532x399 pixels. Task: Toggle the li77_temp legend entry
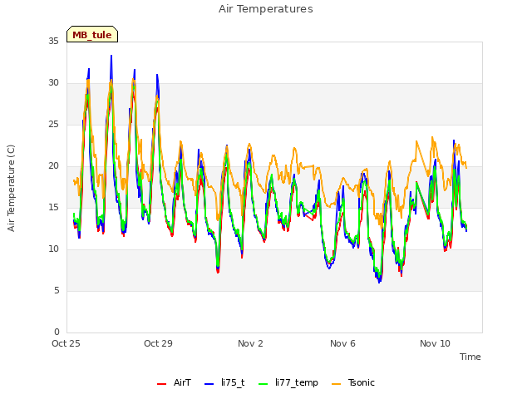click(x=288, y=382)
